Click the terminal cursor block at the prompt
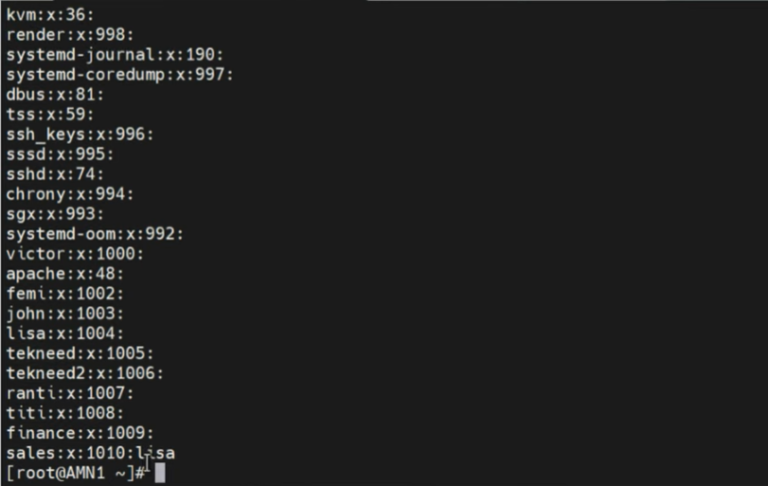Viewport: 768px width, 486px height. tap(160, 473)
